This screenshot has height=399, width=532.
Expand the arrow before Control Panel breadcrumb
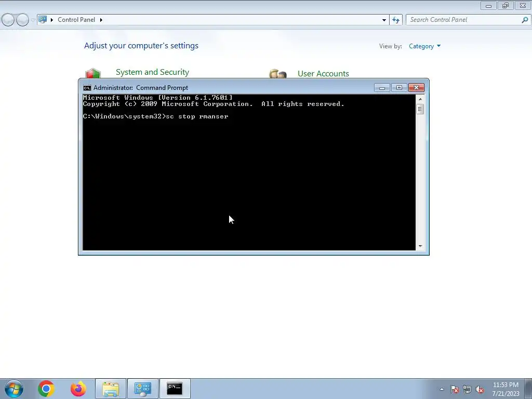point(52,20)
